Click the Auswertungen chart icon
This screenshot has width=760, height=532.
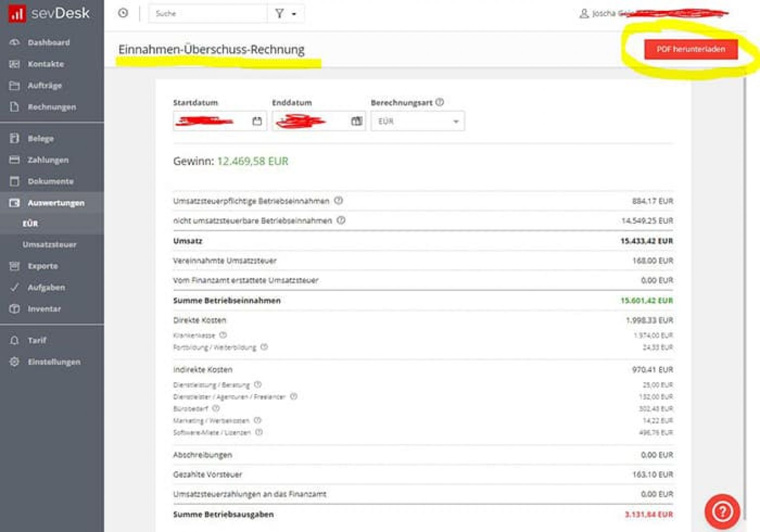(x=14, y=203)
